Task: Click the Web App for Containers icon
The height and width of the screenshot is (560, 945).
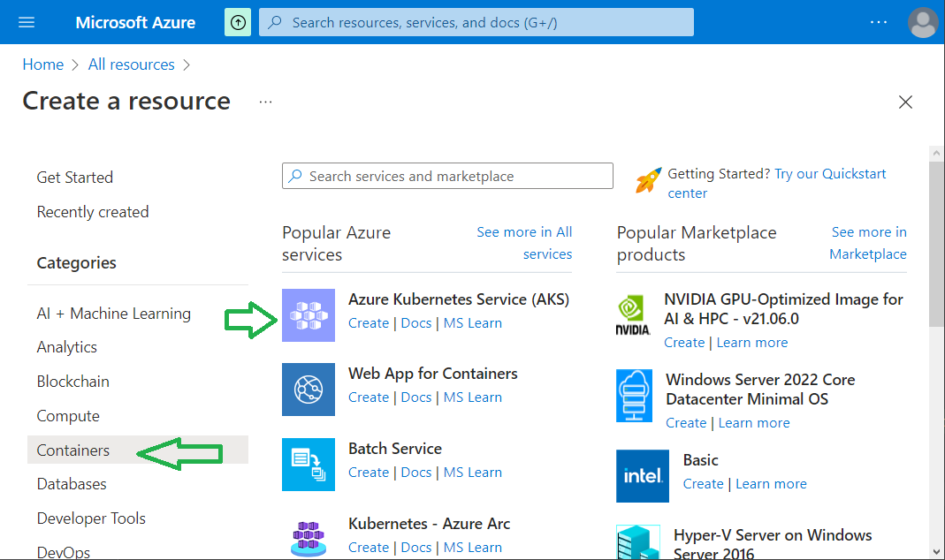Action: pos(309,389)
